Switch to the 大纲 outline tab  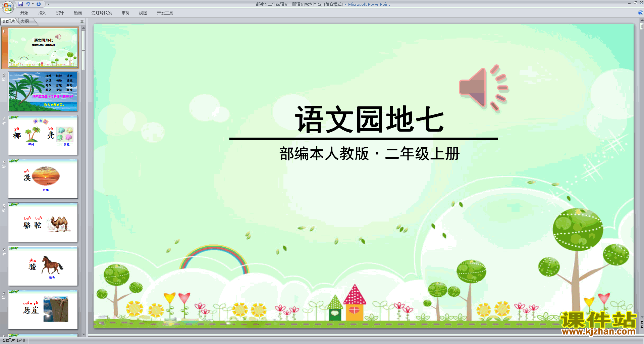[25, 21]
